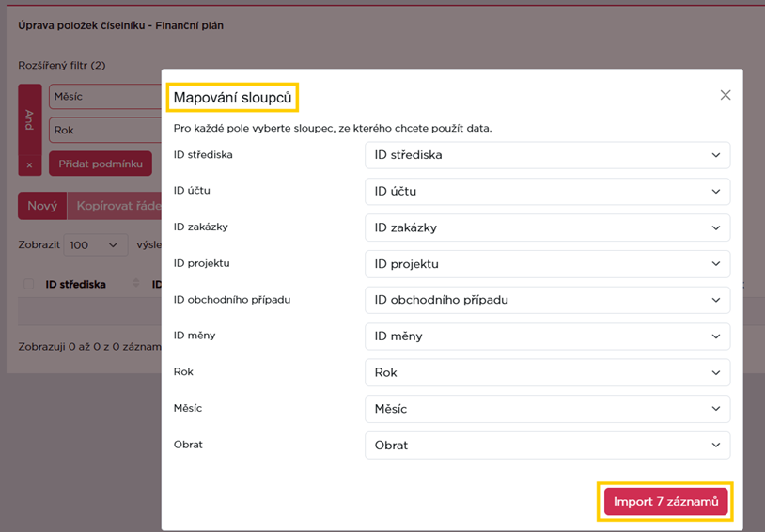Click the Import 7 záznamů button
The height and width of the screenshot is (532, 765).
pyautogui.click(x=665, y=502)
